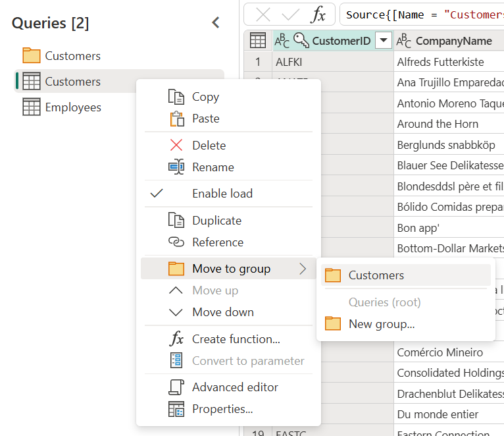Click the Create function fx icon
The width and height of the screenshot is (504, 436).
(176, 339)
